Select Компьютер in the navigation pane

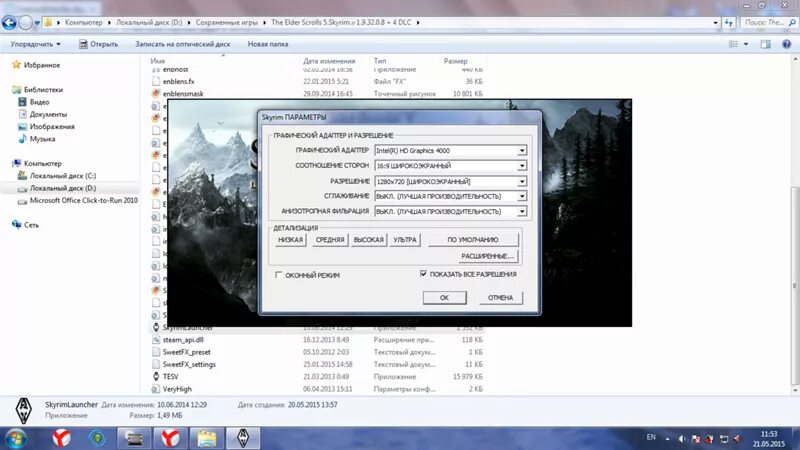(x=43, y=163)
